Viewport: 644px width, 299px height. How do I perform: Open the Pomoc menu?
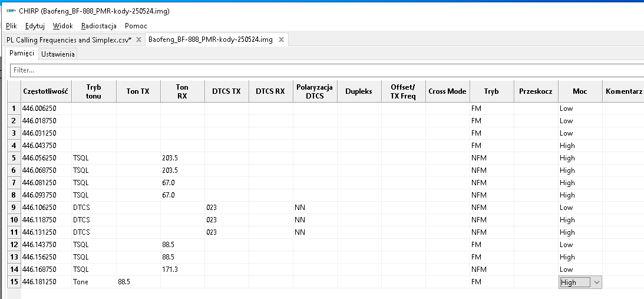click(136, 26)
